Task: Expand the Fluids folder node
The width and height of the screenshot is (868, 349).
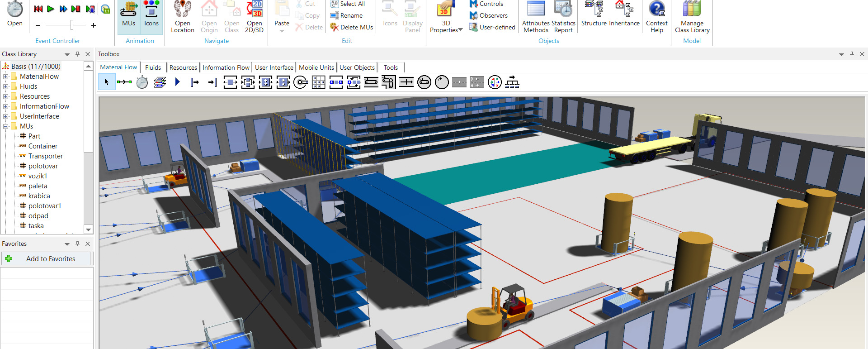Action: click(6, 86)
